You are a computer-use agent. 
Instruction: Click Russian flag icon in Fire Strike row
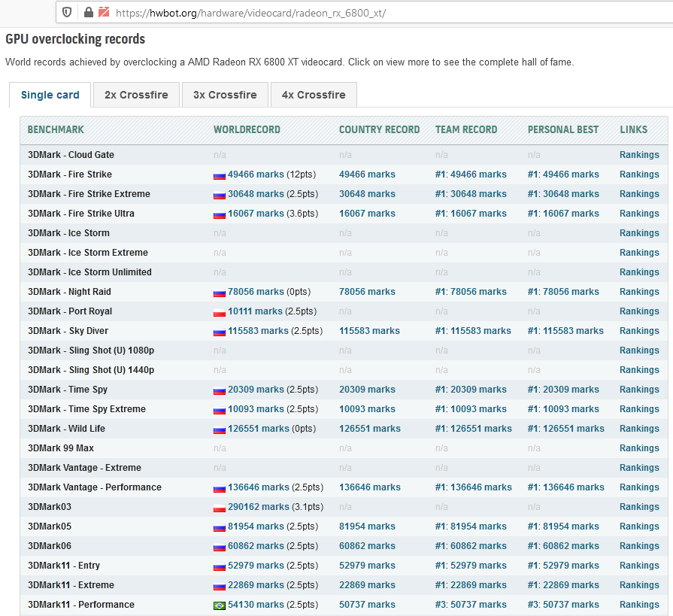pos(220,175)
